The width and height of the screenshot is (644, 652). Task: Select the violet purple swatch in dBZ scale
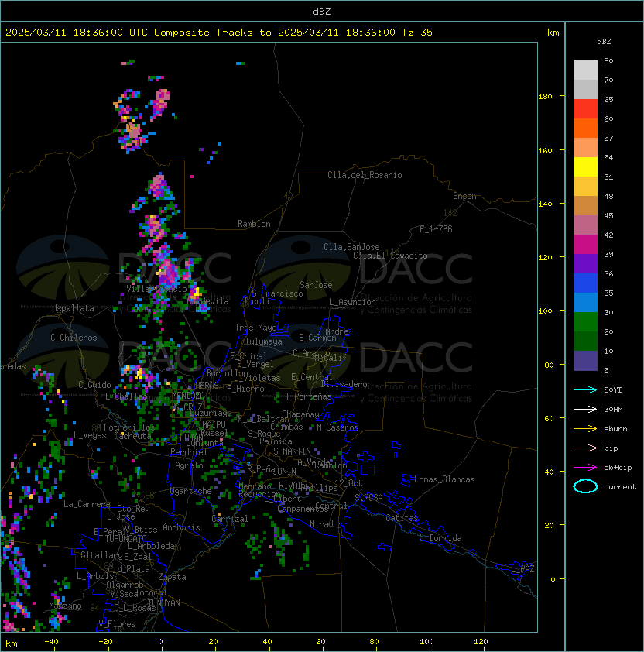click(585, 263)
